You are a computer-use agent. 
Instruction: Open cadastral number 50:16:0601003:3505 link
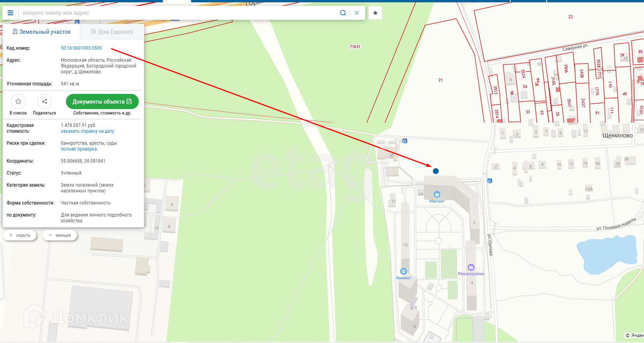click(x=81, y=48)
